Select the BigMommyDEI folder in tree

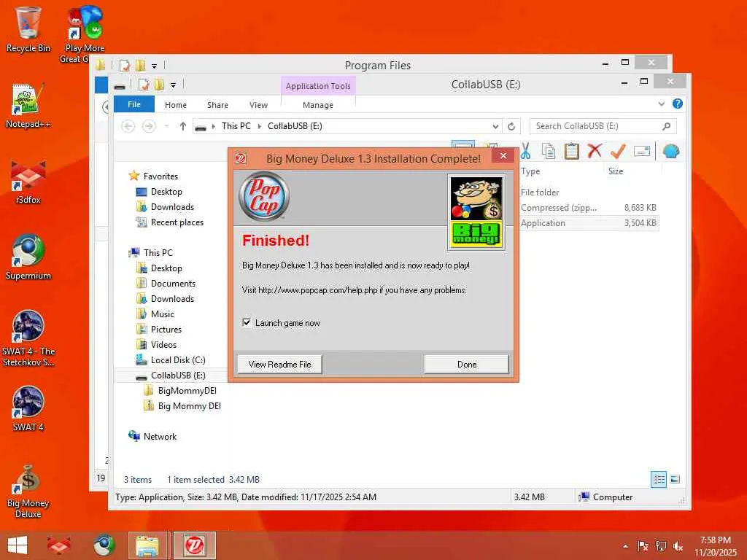pos(187,391)
